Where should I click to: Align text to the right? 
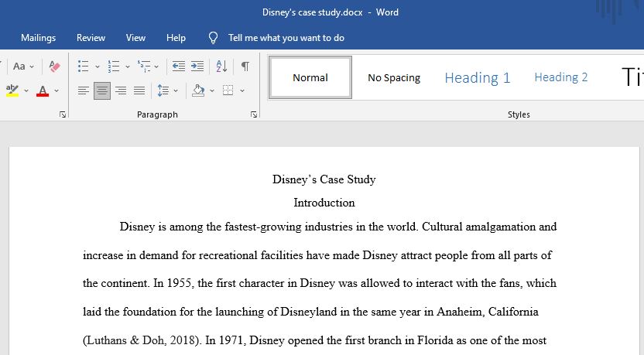[x=121, y=90]
